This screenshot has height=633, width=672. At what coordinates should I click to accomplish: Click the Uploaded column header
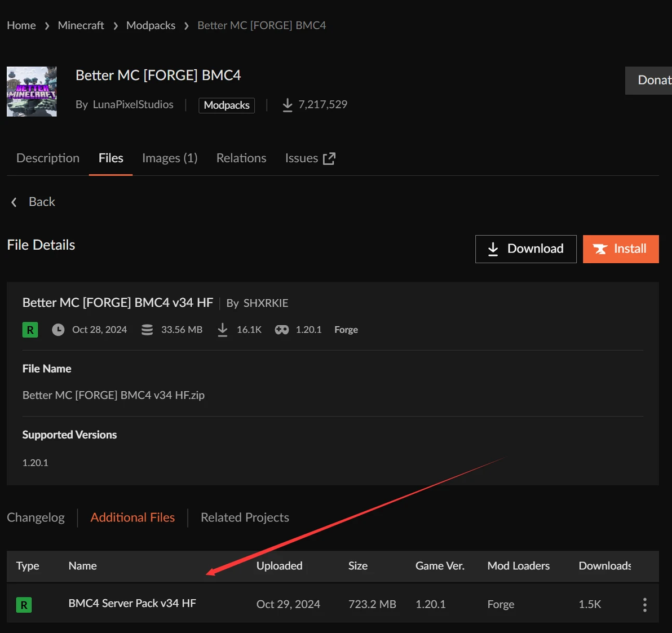(280, 566)
